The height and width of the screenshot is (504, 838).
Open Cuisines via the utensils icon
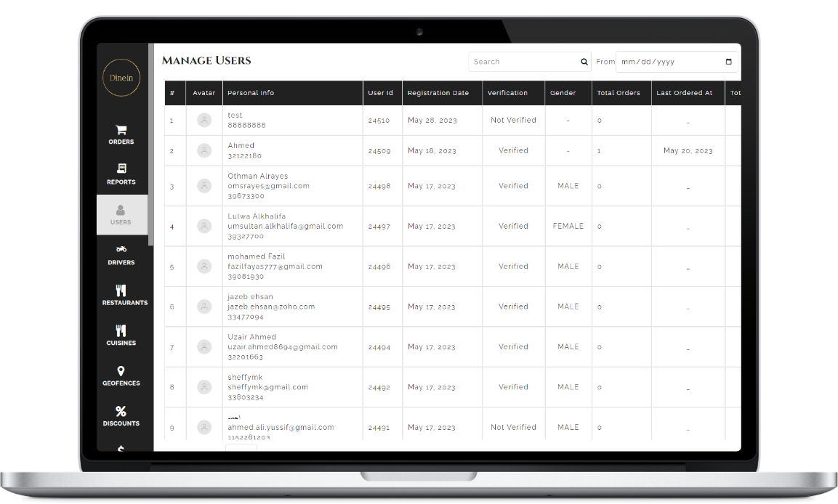pos(121,330)
